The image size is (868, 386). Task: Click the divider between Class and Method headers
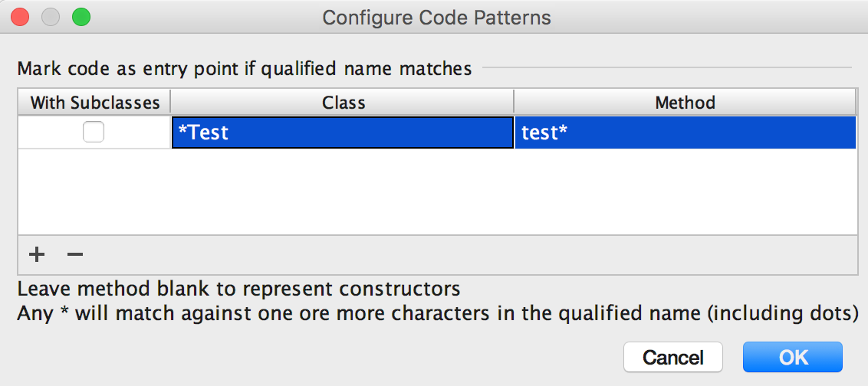click(514, 103)
